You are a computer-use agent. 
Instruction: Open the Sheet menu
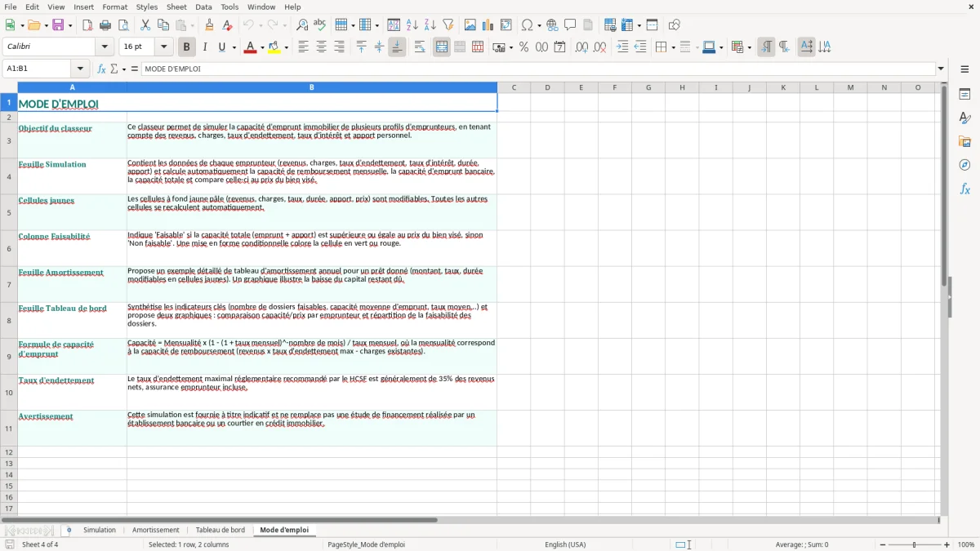pos(176,7)
